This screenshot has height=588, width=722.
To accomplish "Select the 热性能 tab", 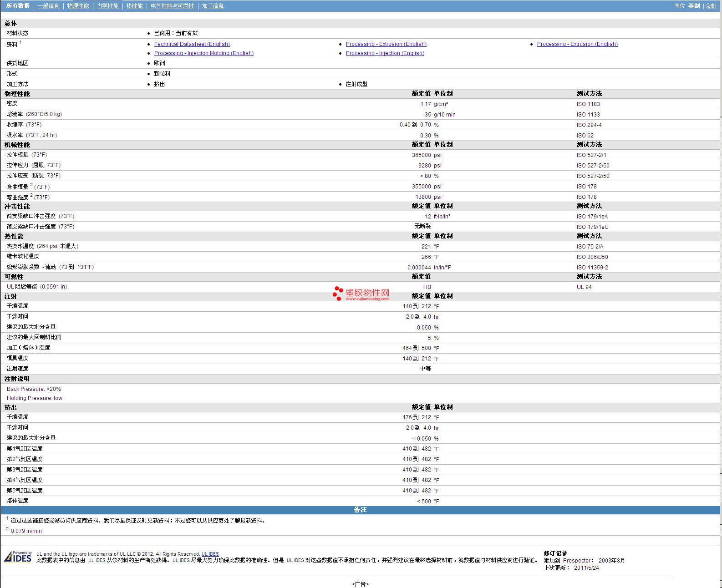I will click(134, 6).
